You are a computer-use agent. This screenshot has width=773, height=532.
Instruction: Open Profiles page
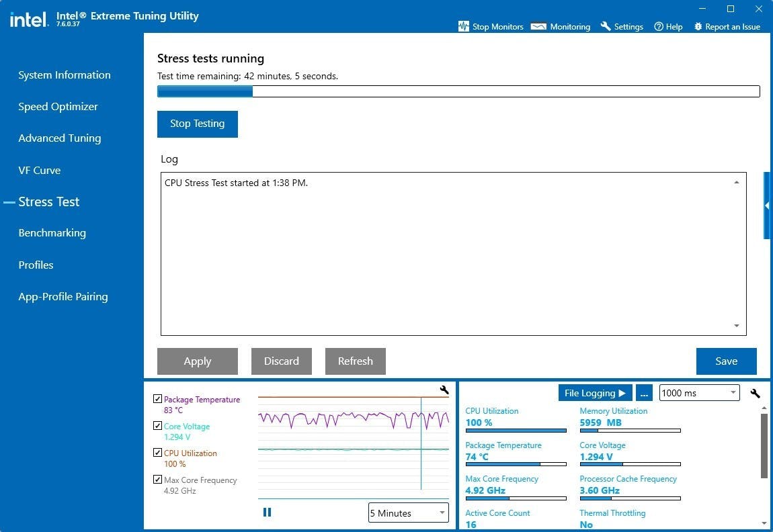coord(36,265)
